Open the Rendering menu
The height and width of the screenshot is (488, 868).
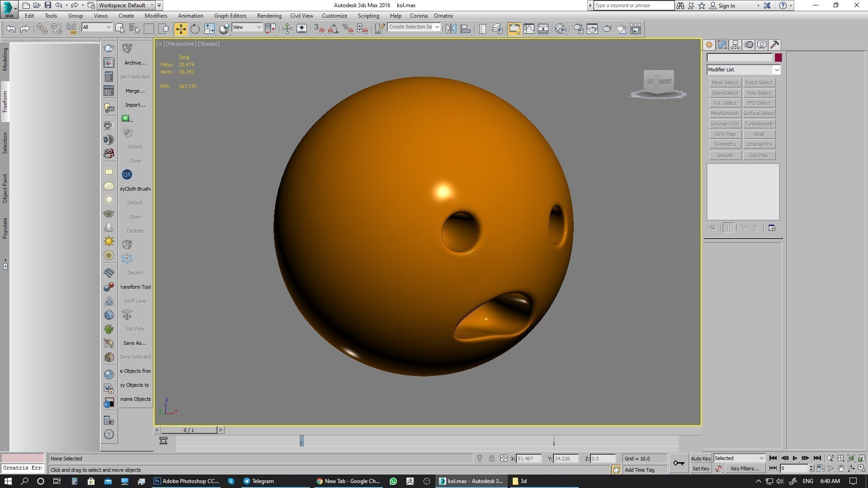click(269, 16)
